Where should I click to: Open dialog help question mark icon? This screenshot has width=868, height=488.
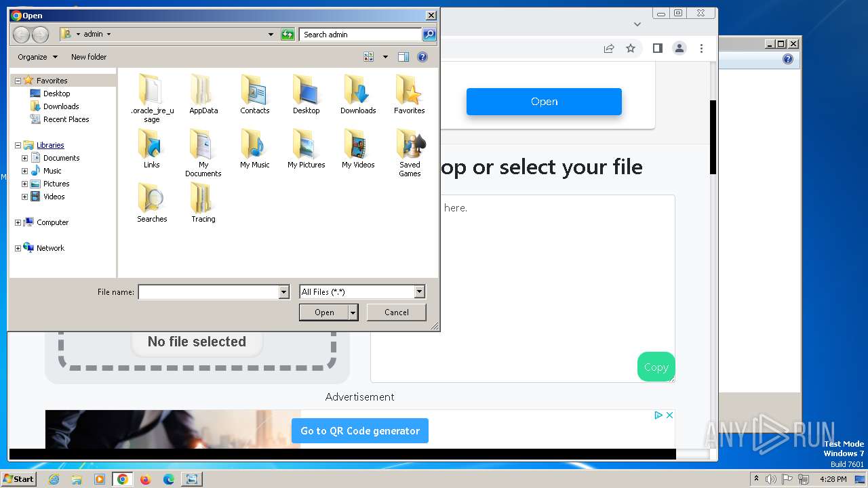422,57
